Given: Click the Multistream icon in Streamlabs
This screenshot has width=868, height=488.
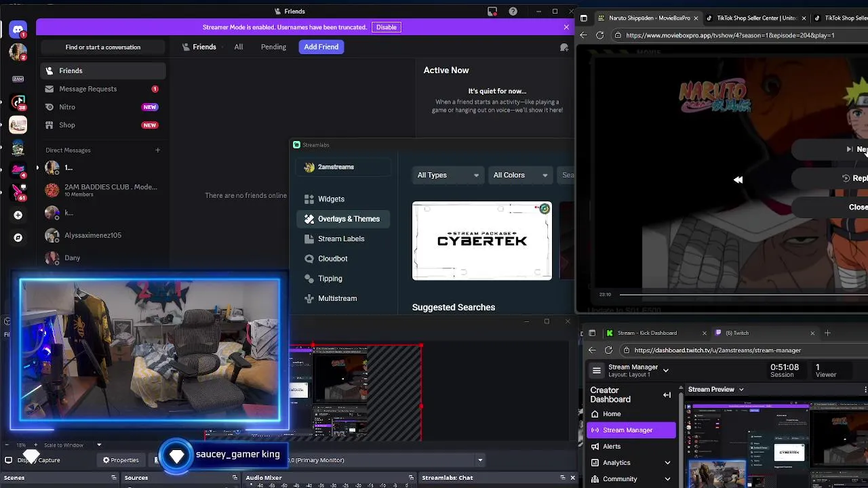Looking at the screenshot, I should pyautogui.click(x=309, y=298).
